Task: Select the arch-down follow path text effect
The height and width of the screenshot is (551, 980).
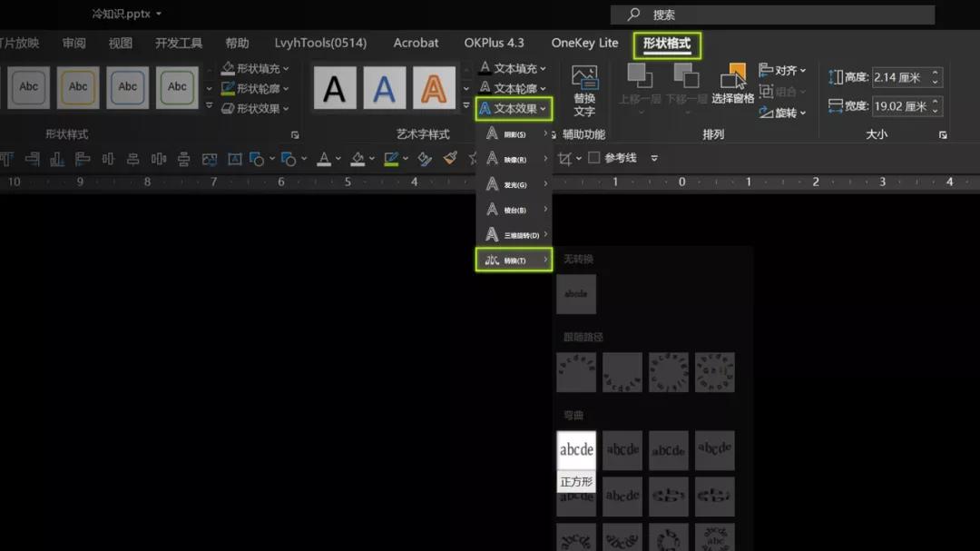Action: pyautogui.click(x=622, y=372)
